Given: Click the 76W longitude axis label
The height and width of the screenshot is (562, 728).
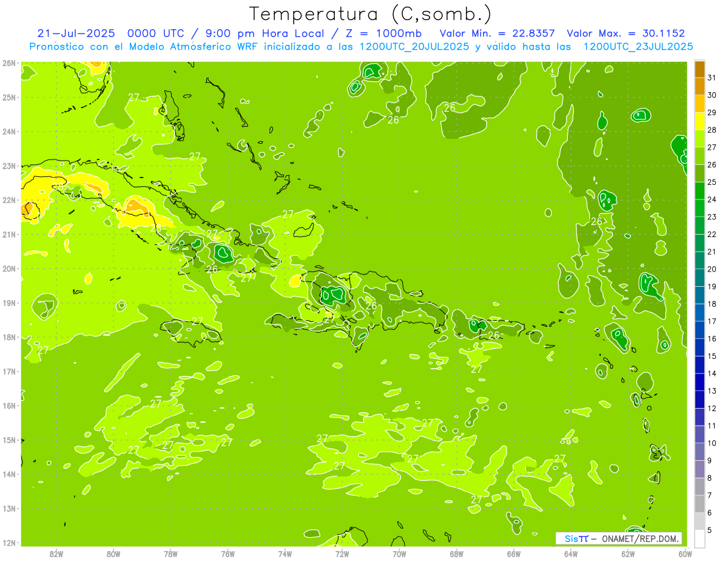Looking at the screenshot, I should (228, 554).
